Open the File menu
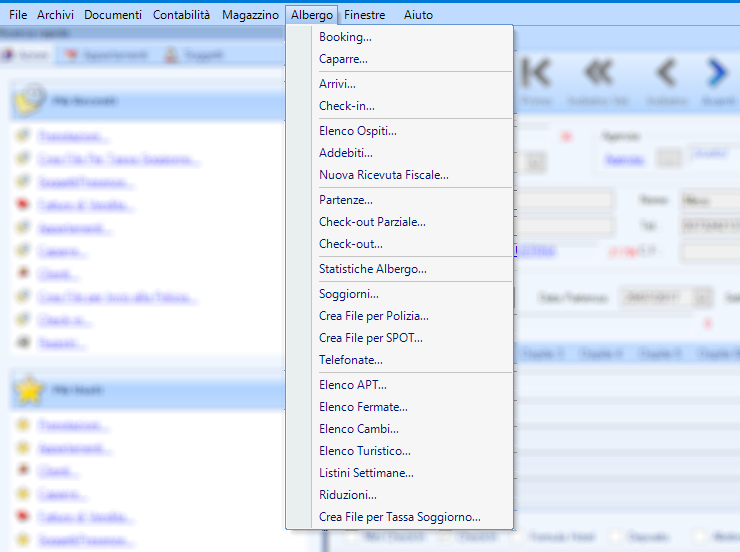 pos(18,15)
